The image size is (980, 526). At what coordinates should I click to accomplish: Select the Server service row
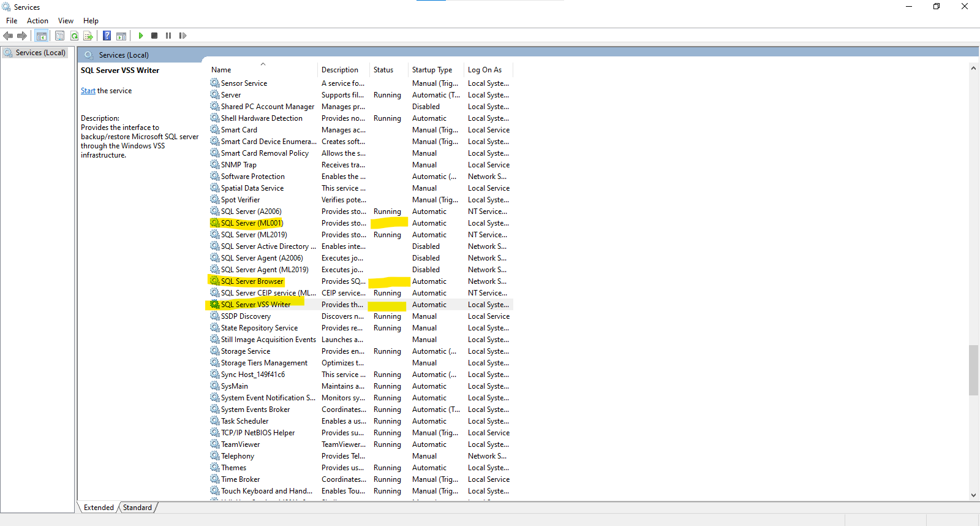[x=360, y=95]
